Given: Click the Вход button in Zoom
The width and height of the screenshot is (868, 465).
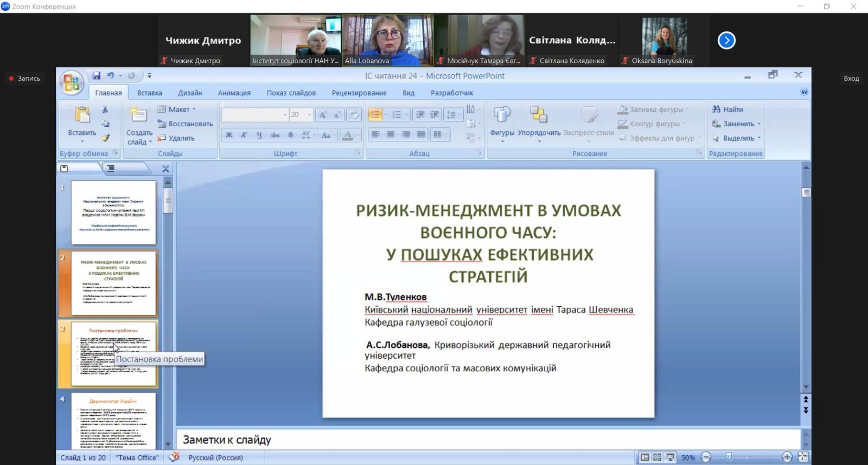Looking at the screenshot, I should [x=851, y=78].
